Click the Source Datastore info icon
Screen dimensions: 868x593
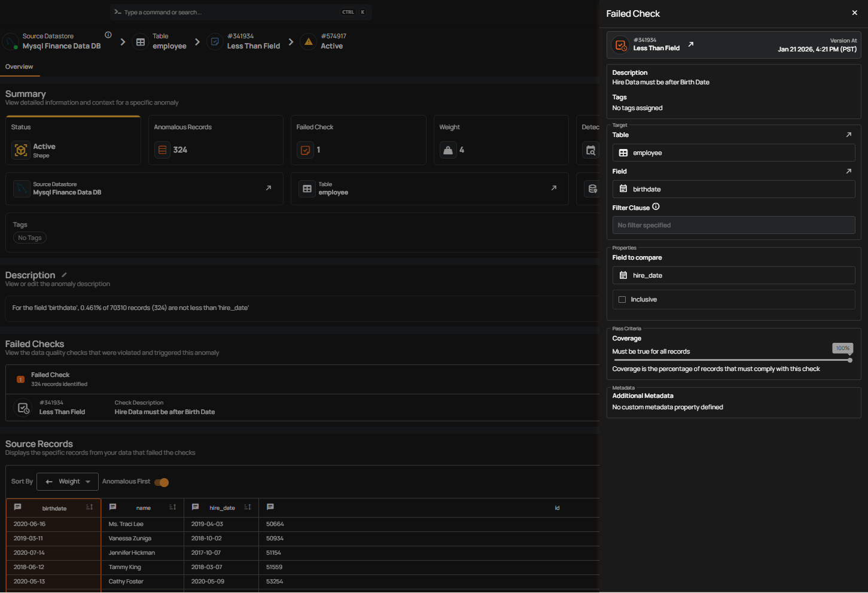[x=108, y=35]
